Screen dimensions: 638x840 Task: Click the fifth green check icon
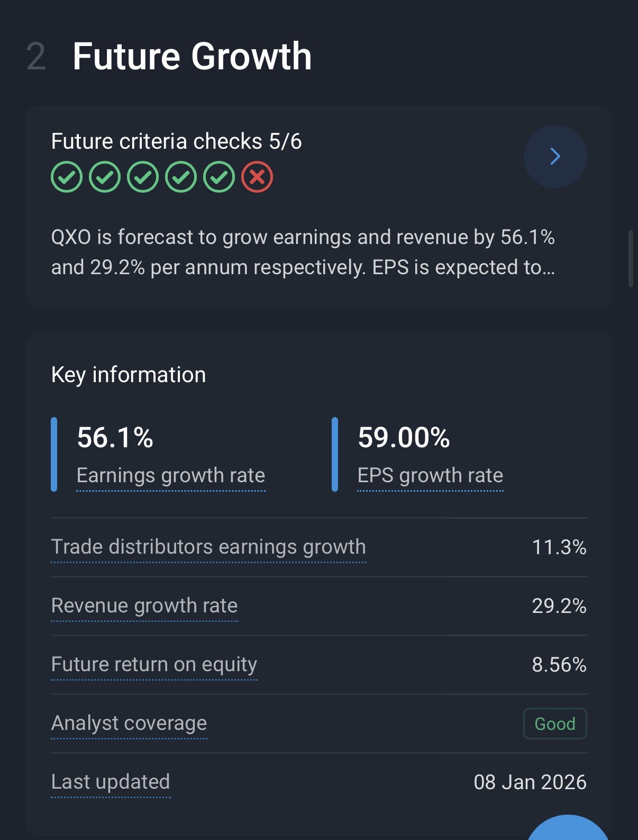(219, 177)
